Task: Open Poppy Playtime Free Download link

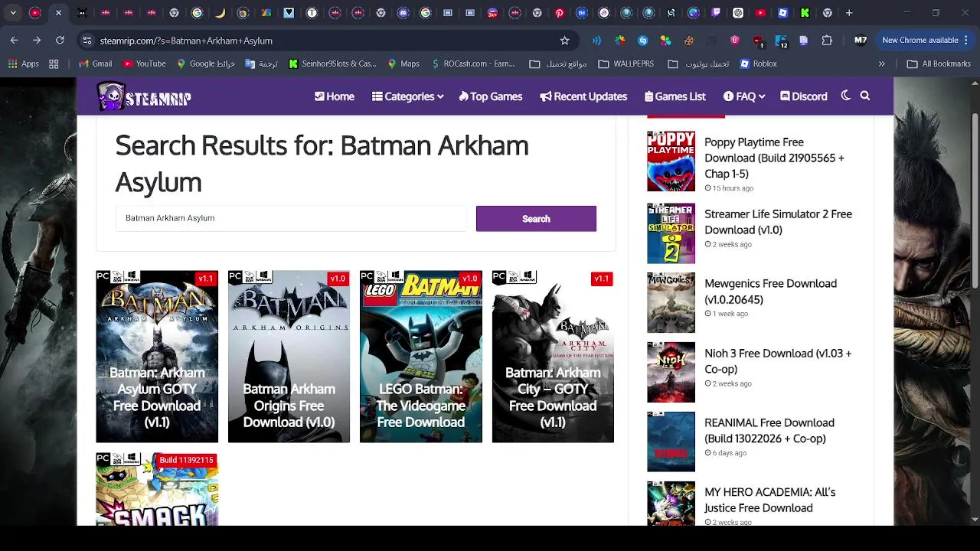Action: [775, 158]
